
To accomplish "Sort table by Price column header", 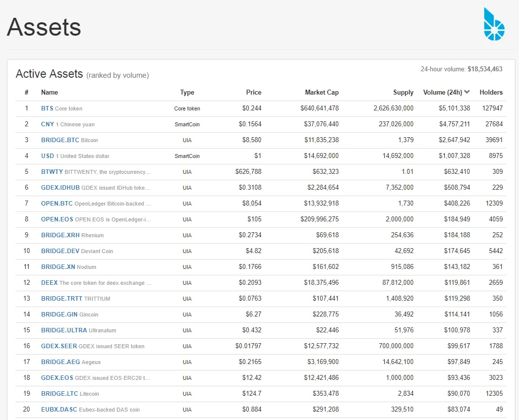I will tap(253, 92).
